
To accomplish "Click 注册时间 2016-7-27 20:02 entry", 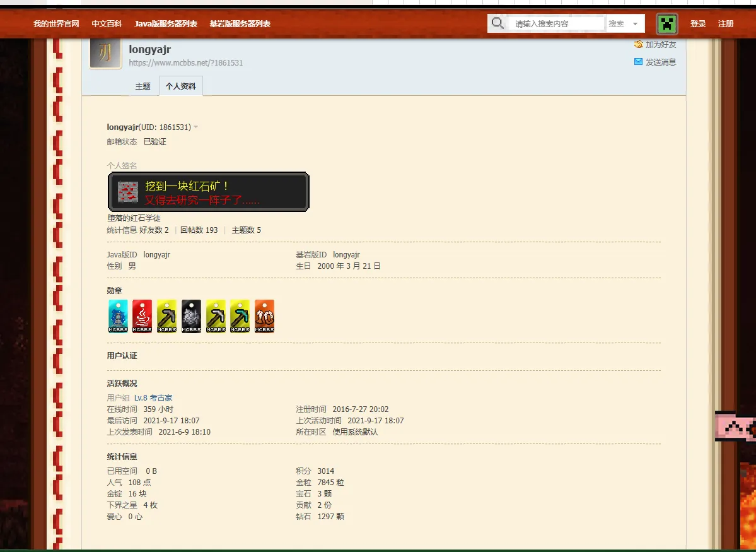I will tap(342, 409).
